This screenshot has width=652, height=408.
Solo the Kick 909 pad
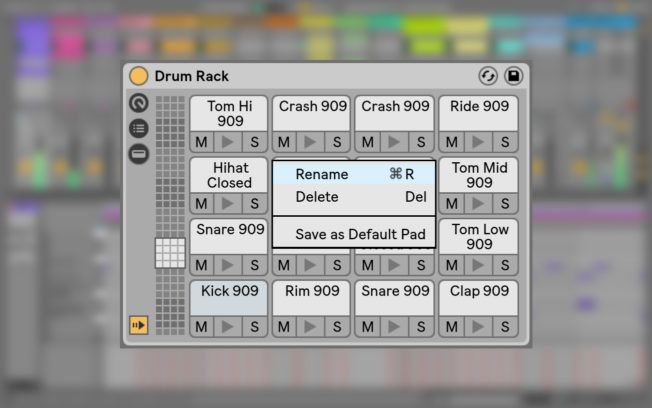tap(254, 326)
